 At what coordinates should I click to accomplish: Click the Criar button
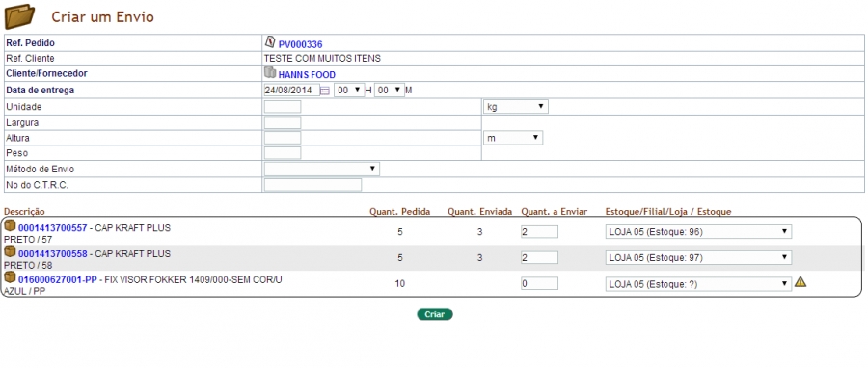coord(435,314)
